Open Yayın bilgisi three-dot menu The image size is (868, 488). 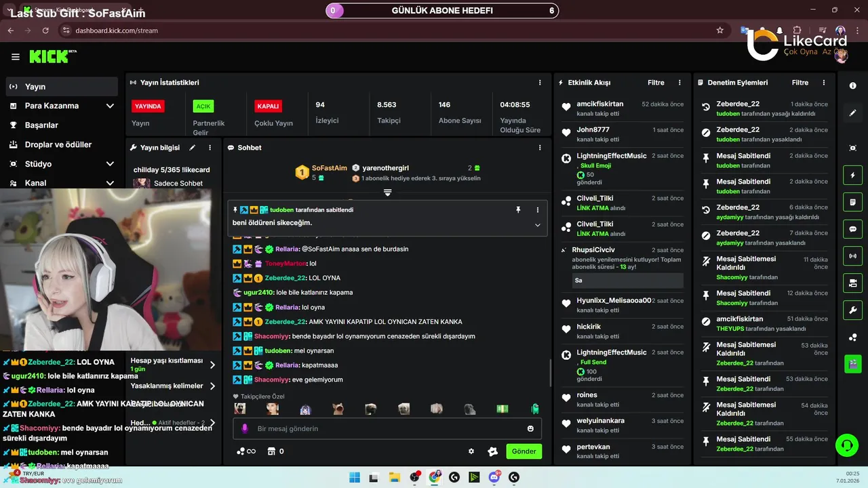pyautogui.click(x=210, y=147)
